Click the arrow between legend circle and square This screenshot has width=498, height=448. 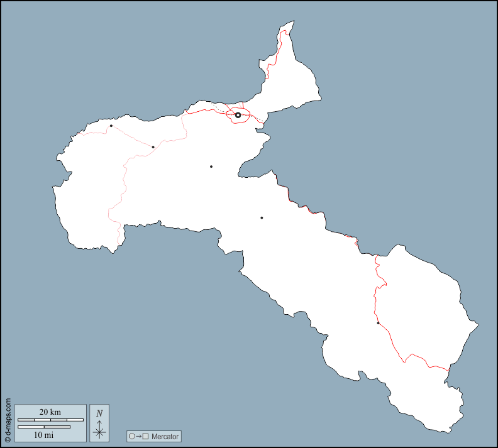(139, 436)
